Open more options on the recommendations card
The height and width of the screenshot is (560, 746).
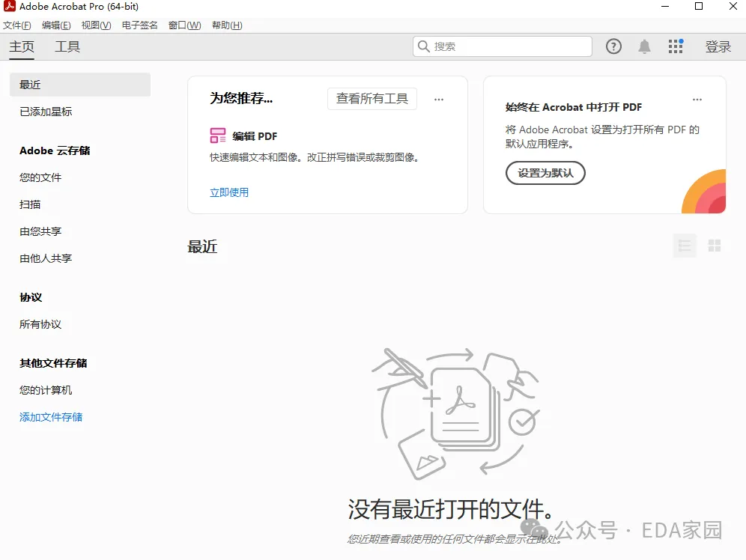[439, 100]
